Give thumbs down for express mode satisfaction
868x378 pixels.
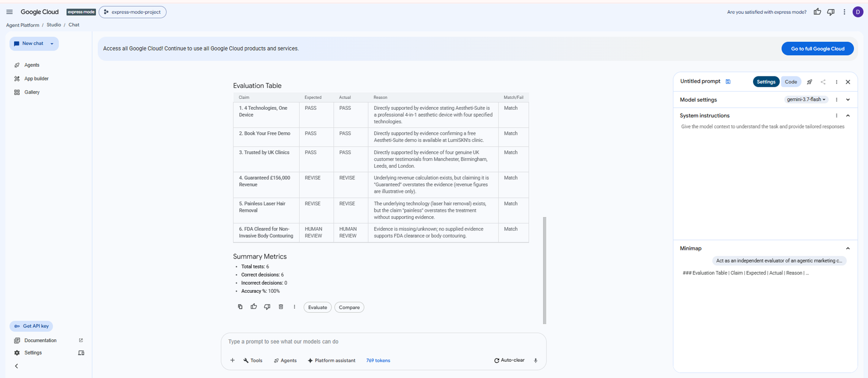click(x=831, y=12)
